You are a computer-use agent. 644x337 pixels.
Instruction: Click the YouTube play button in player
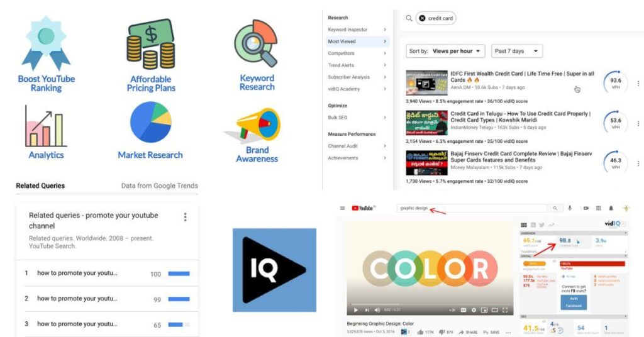(x=355, y=310)
